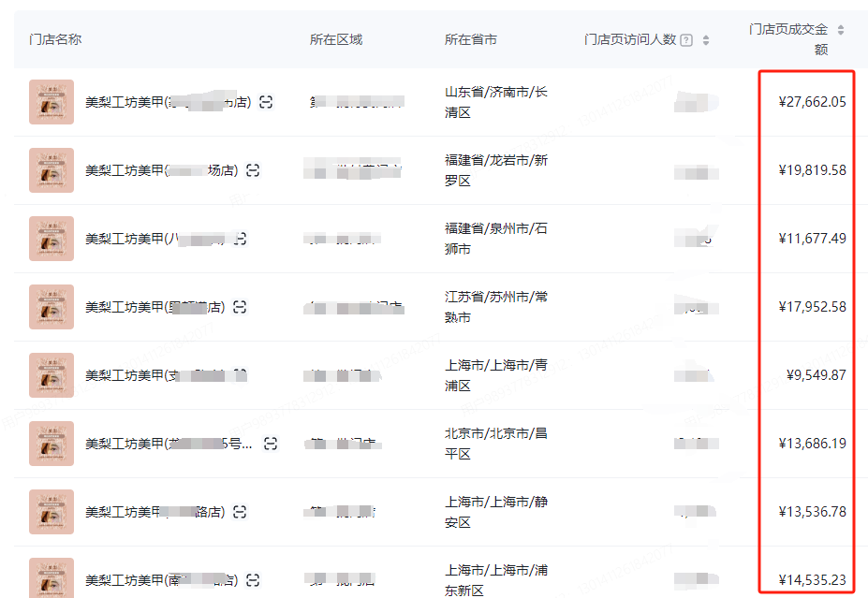
Task: Click the question mark help icon beside 门店页访问人数
Action: click(688, 39)
